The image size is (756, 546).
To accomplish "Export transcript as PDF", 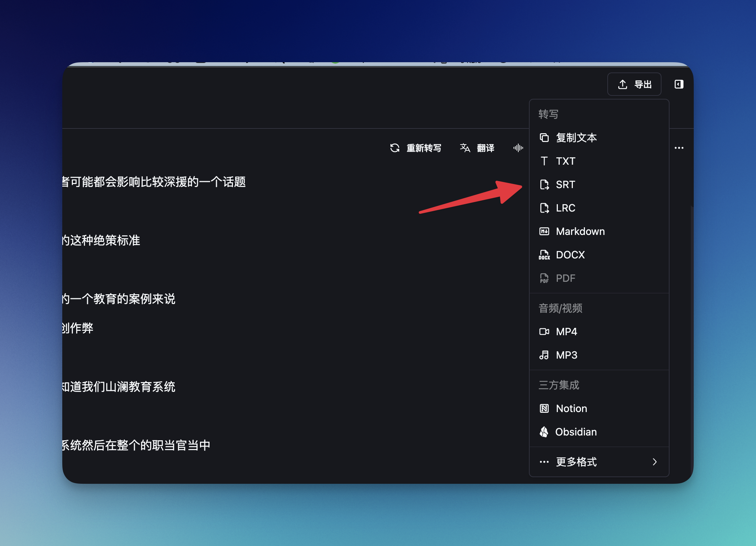I will pyautogui.click(x=599, y=278).
